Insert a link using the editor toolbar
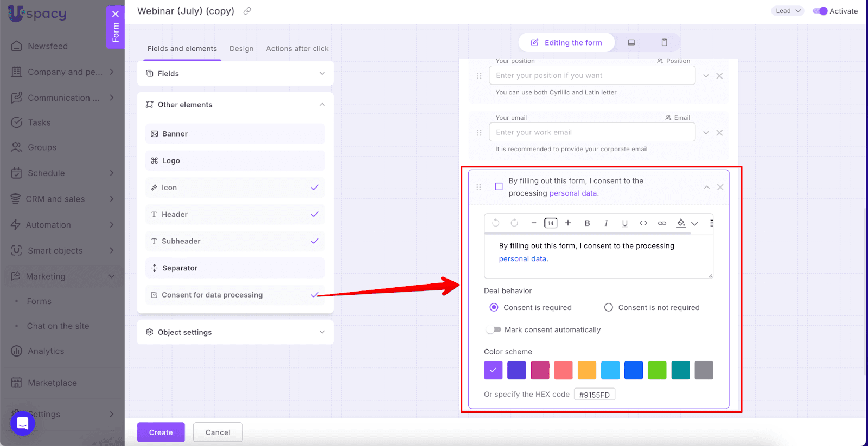 click(x=662, y=223)
